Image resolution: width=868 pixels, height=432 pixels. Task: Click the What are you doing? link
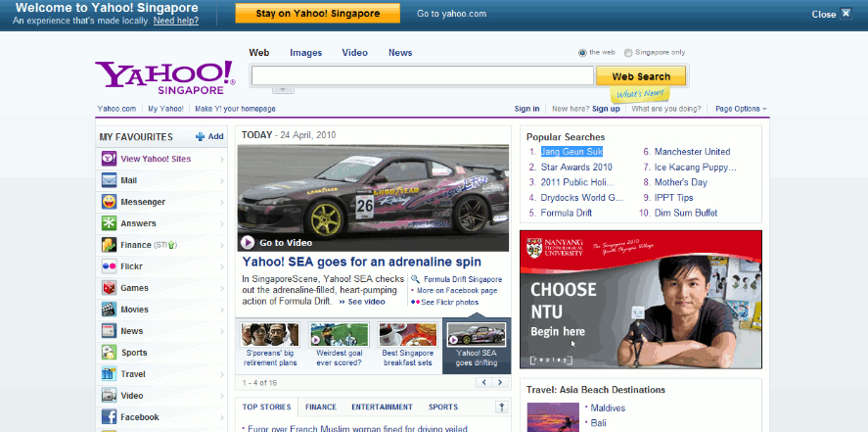tap(666, 109)
